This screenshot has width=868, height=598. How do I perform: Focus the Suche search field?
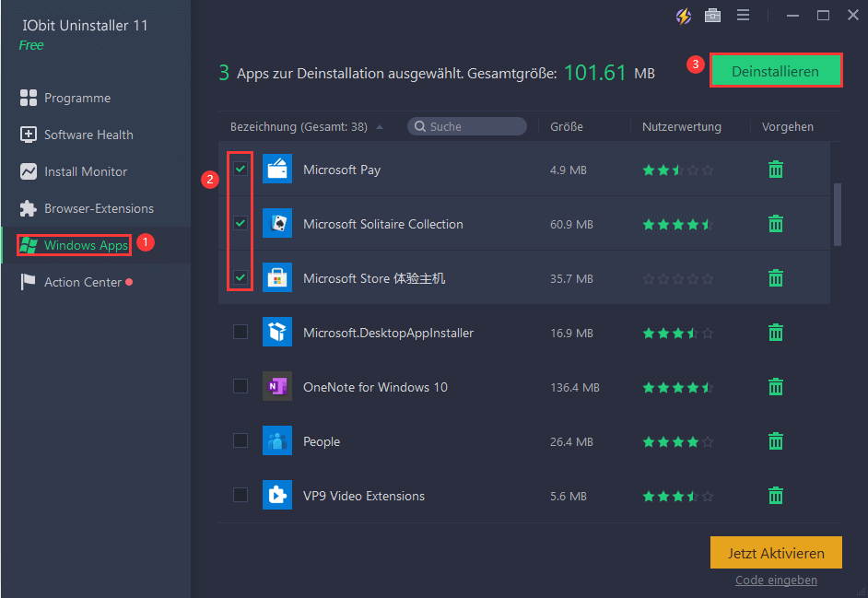(467, 126)
